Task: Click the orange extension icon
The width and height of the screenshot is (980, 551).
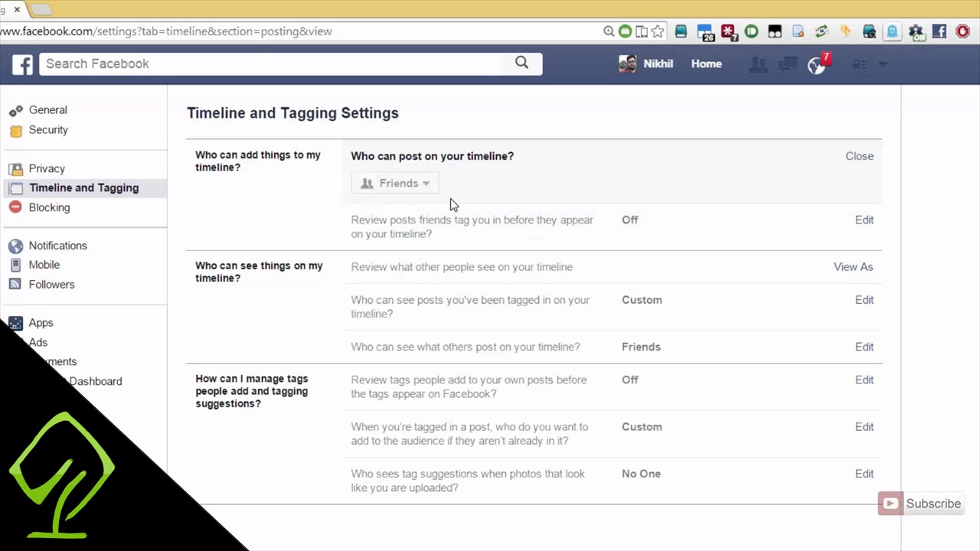Action: [845, 31]
